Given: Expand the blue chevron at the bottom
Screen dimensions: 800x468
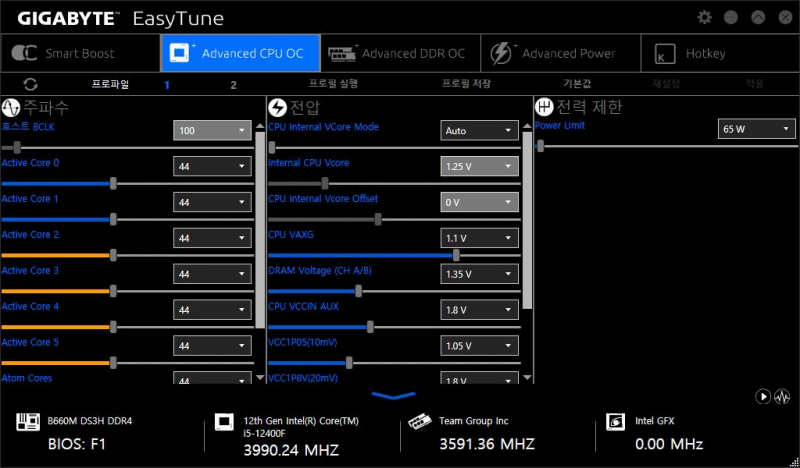Looking at the screenshot, I should click(393, 396).
